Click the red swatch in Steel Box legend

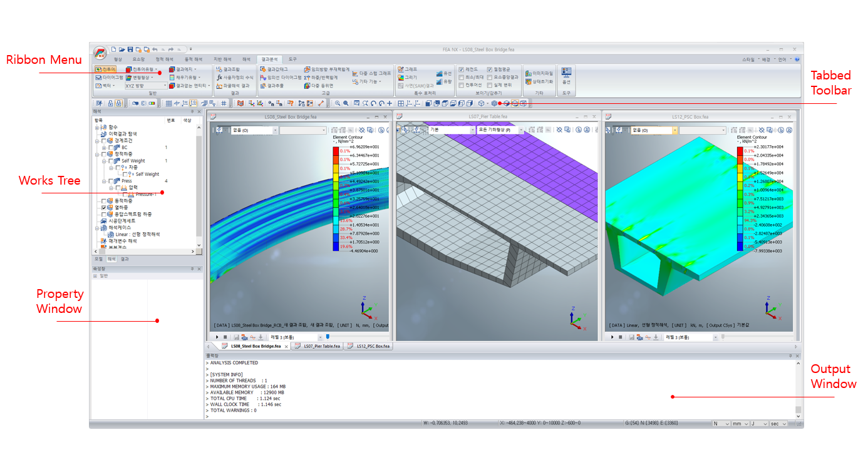click(x=336, y=151)
